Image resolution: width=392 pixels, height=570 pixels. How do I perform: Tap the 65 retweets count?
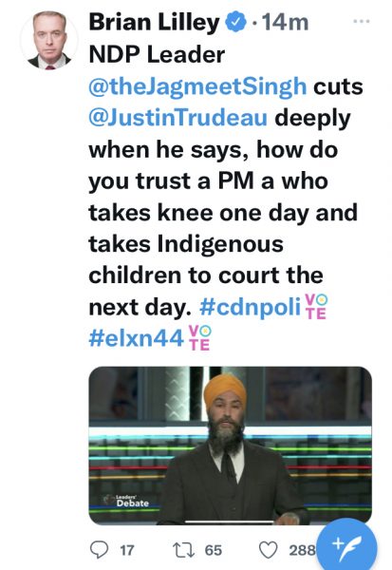click(x=214, y=550)
